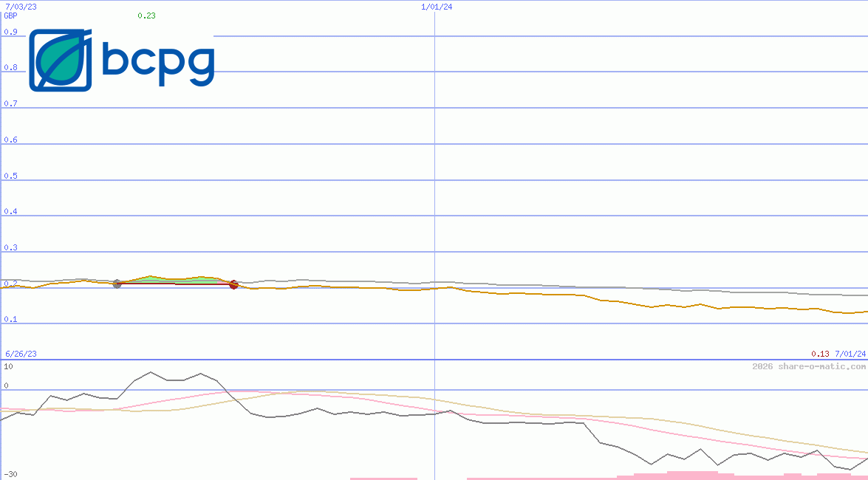The height and width of the screenshot is (480, 868).
Task: Click the oscillator -30 axis label
Action: pos(11,475)
